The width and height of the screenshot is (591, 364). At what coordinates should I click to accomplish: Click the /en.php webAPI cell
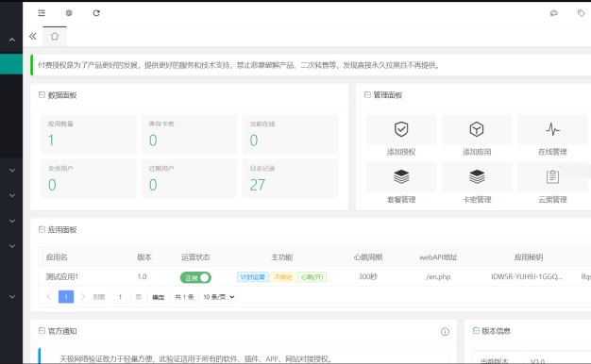coord(438,276)
